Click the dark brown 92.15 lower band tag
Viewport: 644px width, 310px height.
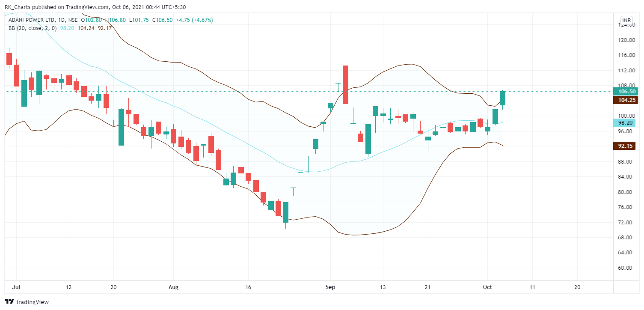click(625, 146)
